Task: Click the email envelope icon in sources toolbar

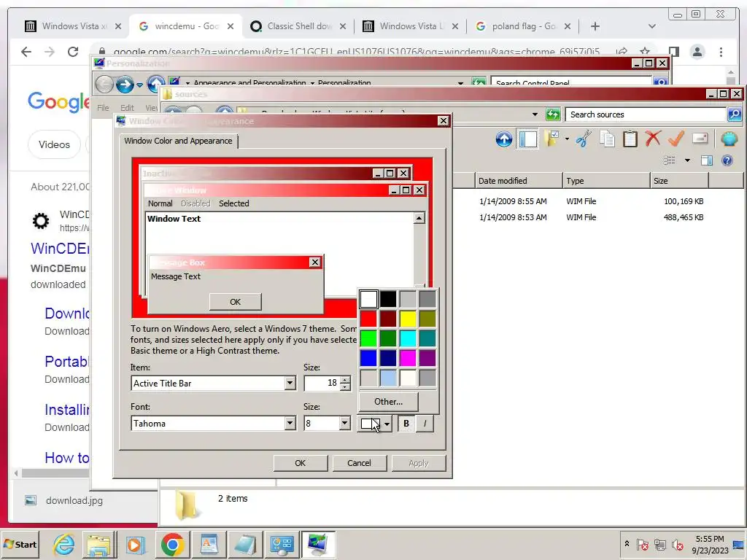Action: [700, 139]
